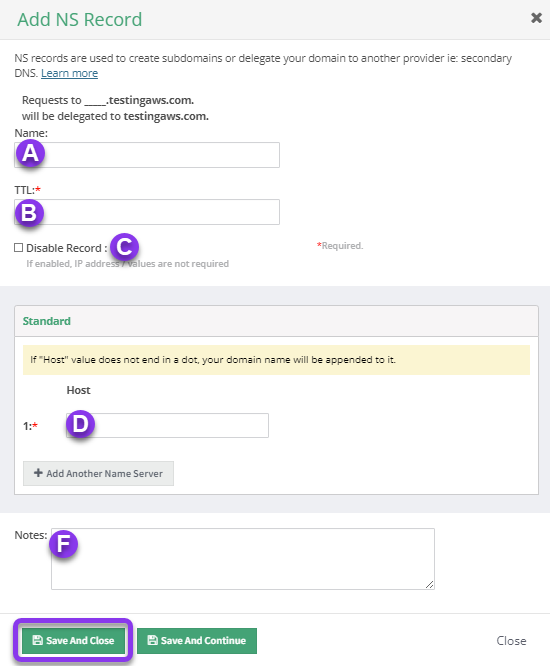
Task: Enable the Disable Record checkbox
Action: 18,248
